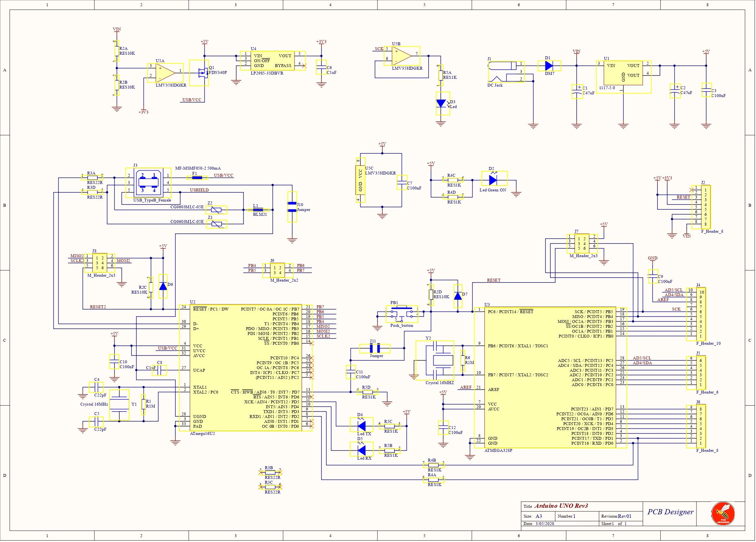The image size is (756, 542).
Task: Click the "Rev01" revision value
Action: (625, 516)
